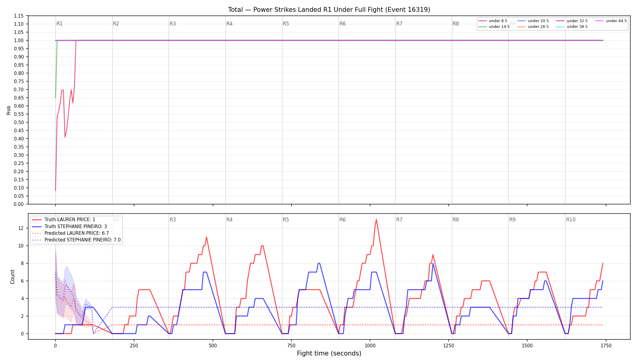The image size is (637, 364).
Task: Click the R7 round marker in Count chart
Action: click(x=399, y=220)
